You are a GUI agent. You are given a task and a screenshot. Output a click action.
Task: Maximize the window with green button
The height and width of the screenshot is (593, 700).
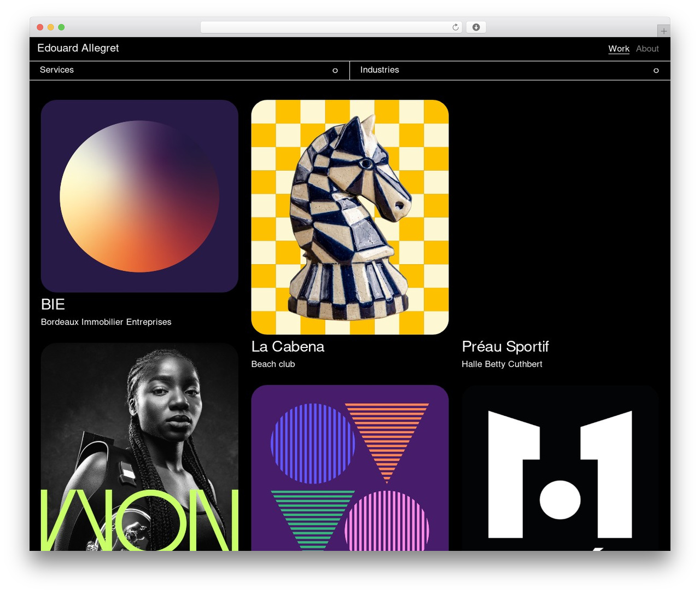point(61,27)
